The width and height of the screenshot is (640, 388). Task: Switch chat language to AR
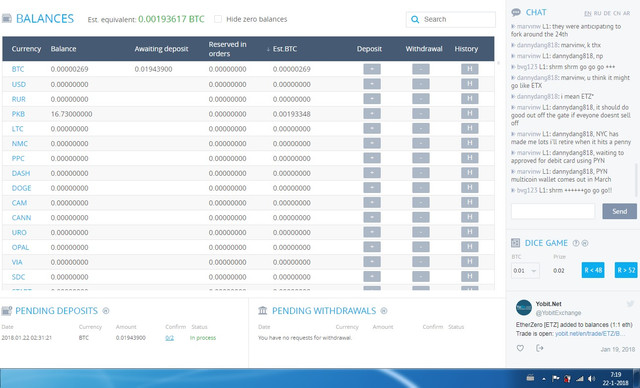pos(627,13)
